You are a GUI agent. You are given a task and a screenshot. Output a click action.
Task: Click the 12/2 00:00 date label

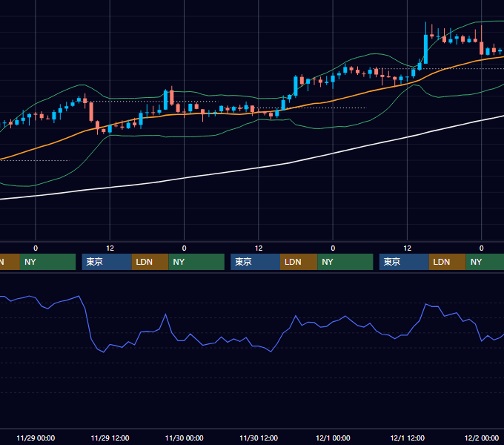pyautogui.click(x=482, y=438)
